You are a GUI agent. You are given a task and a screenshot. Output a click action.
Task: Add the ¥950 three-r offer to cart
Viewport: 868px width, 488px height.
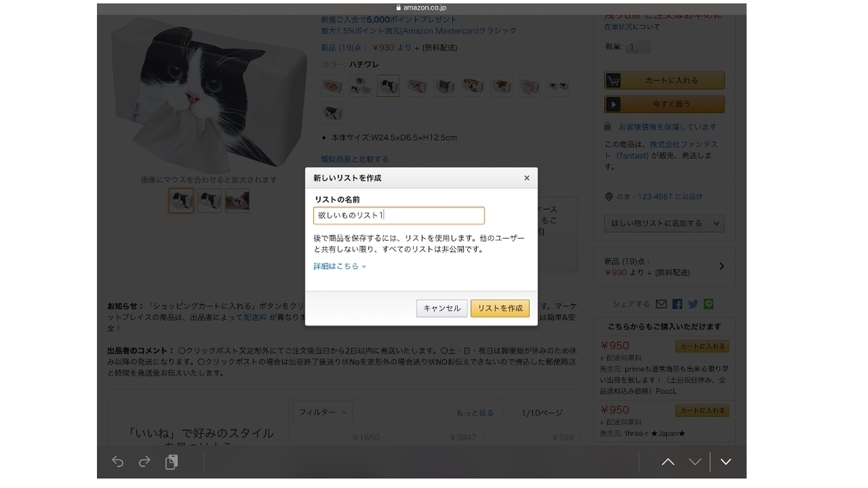[x=702, y=411]
